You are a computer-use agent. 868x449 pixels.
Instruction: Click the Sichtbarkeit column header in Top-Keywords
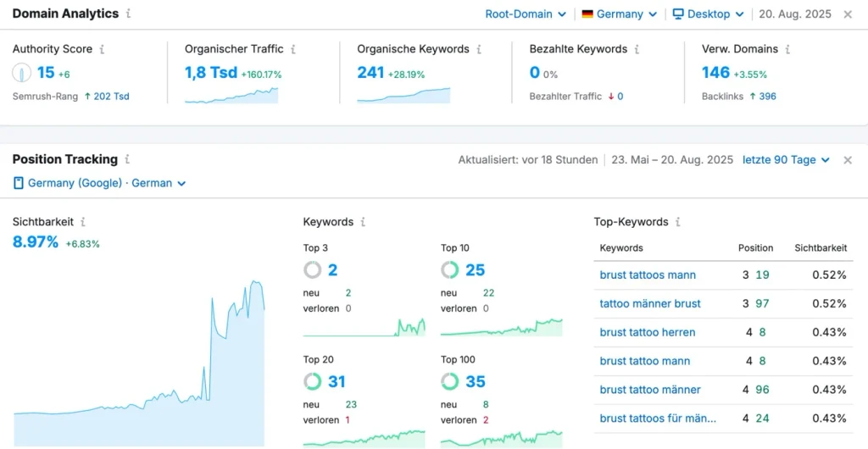pyautogui.click(x=821, y=248)
